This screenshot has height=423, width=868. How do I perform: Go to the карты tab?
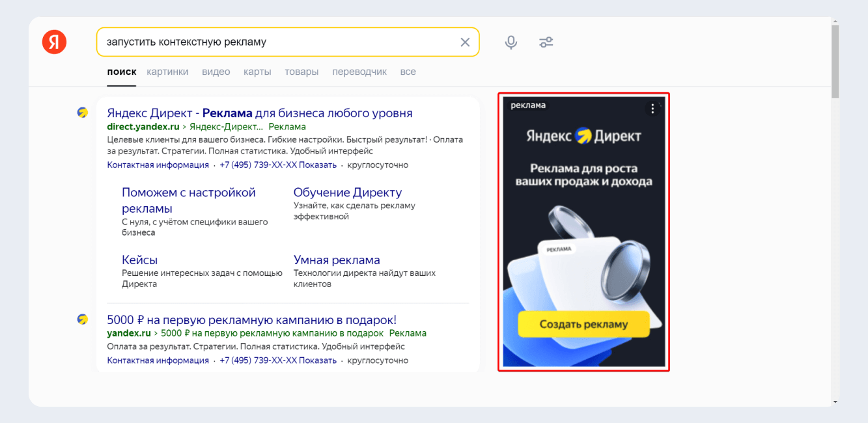257,72
